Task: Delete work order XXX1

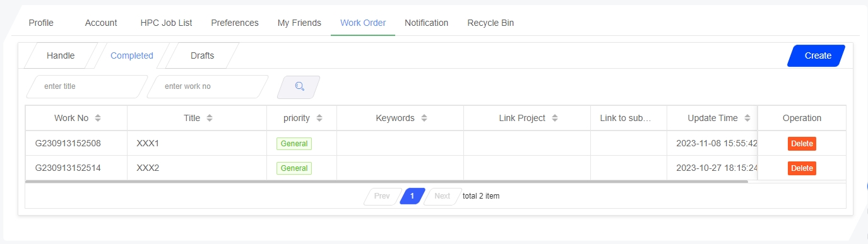Action: click(802, 144)
